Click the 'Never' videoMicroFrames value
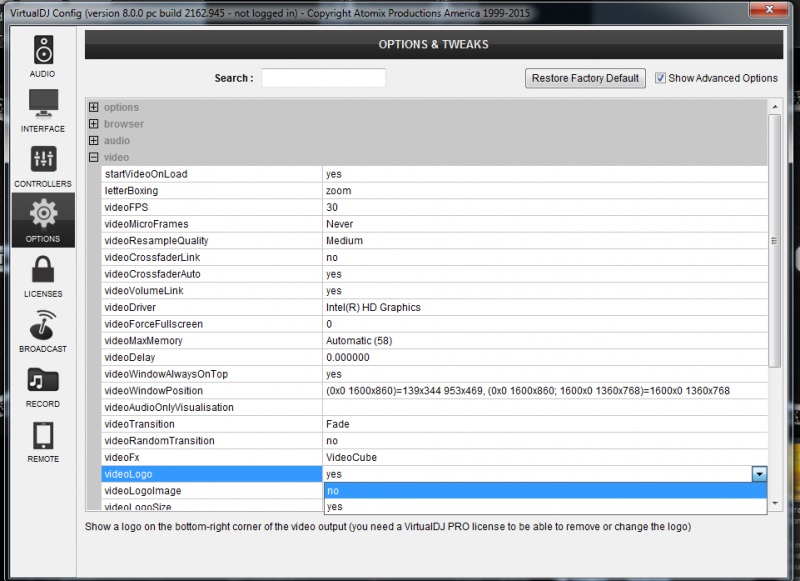The height and width of the screenshot is (581, 800). (x=339, y=224)
